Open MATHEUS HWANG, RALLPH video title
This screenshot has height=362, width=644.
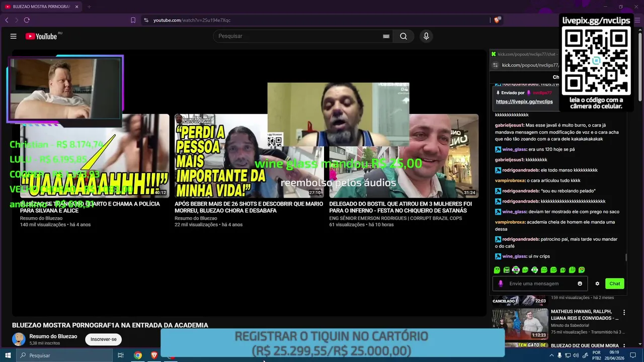coord(585,315)
